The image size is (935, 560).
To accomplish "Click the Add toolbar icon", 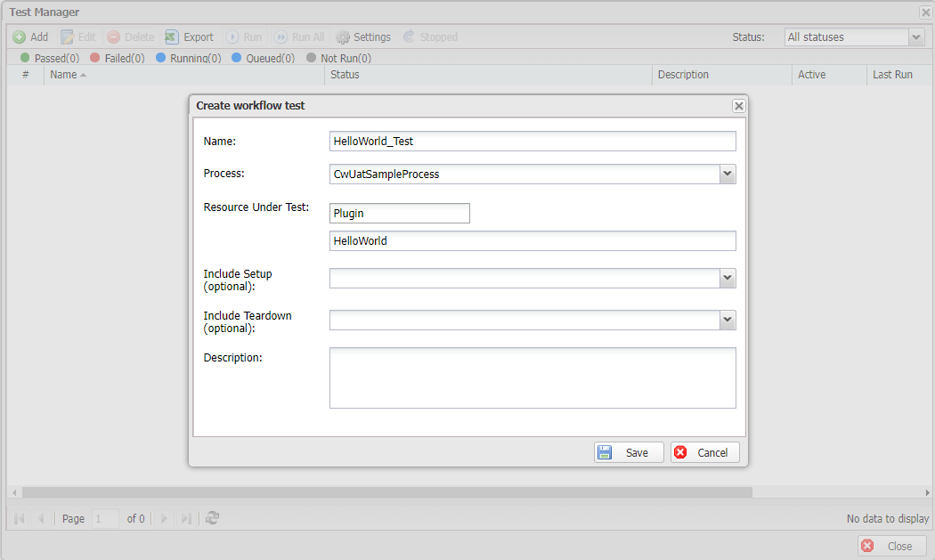I will pos(20,37).
